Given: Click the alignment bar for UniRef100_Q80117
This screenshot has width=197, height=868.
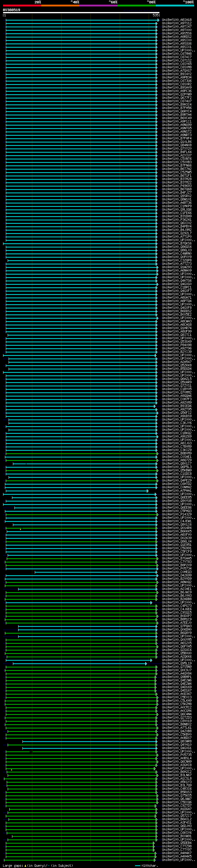Looking at the screenshot, I should coord(85,464).
